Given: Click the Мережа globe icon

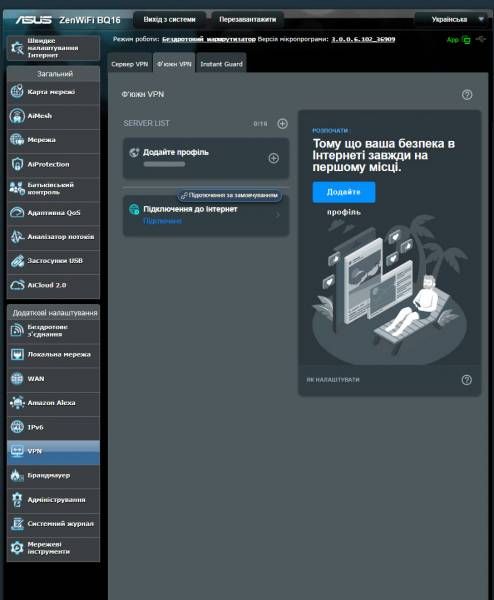Looking at the screenshot, I should pos(17,140).
